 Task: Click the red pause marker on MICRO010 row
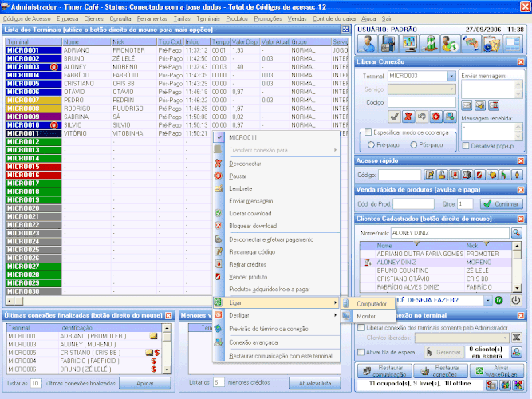tap(53, 125)
